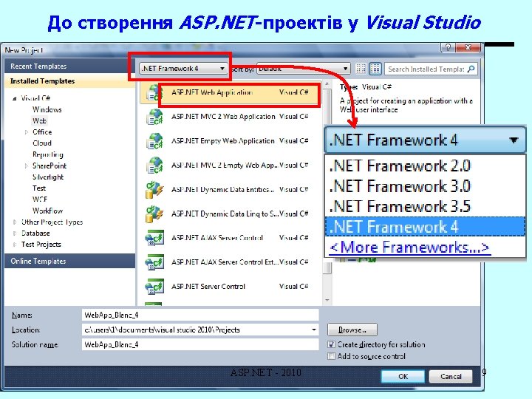Screen dimensions: 532x399
Task: Click the ASP.NET AJAX Server Control icon
Action: (x=154, y=238)
